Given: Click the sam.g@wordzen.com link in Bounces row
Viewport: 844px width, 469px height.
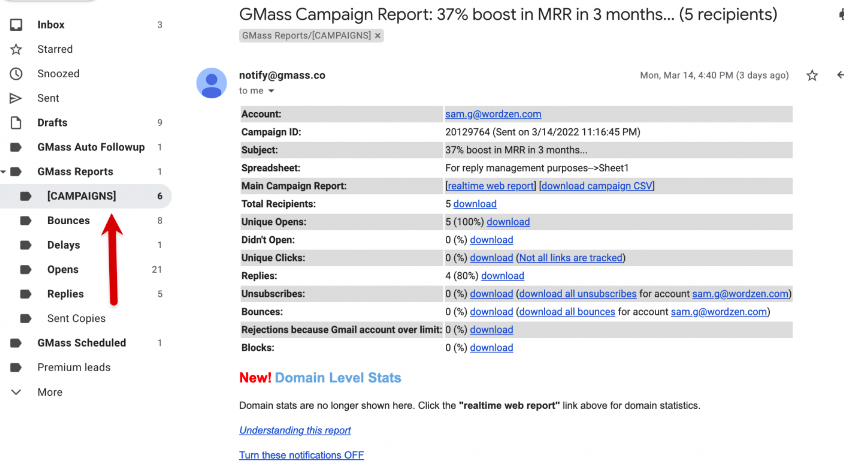Looking at the screenshot, I should pos(719,312).
